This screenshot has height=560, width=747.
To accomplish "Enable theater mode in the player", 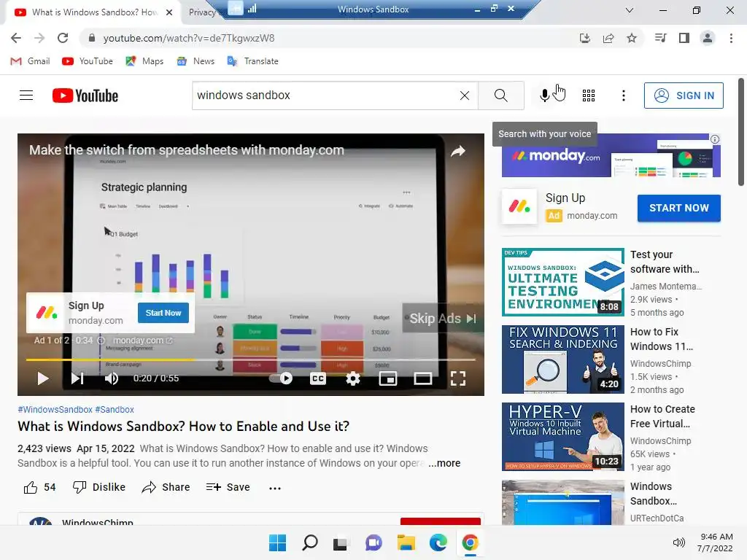I will tap(422, 378).
